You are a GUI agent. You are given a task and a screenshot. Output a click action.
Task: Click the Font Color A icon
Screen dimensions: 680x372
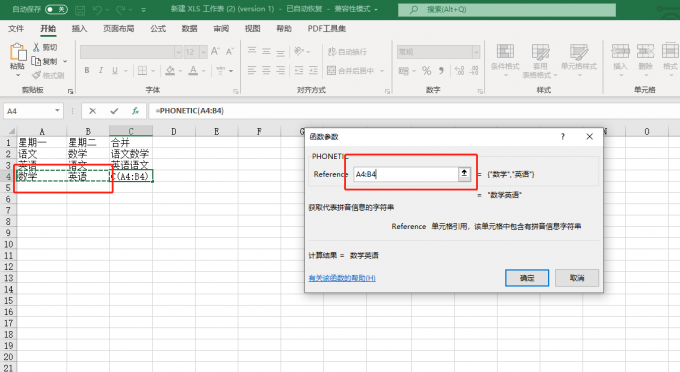click(193, 70)
